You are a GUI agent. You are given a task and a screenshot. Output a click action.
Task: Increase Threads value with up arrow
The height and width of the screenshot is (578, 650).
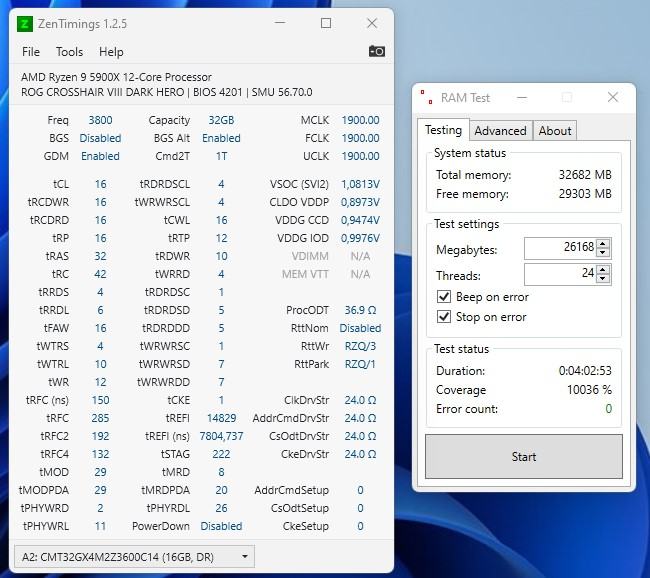coord(603,269)
